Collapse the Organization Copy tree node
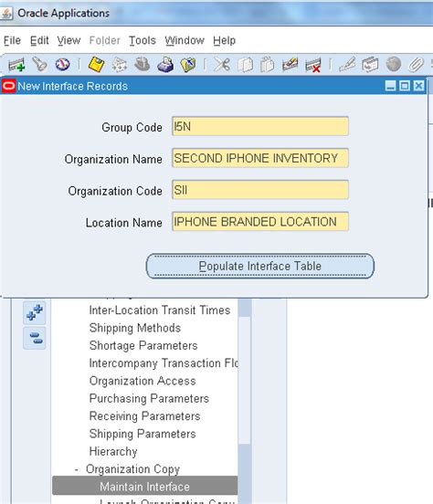 pyautogui.click(x=76, y=469)
